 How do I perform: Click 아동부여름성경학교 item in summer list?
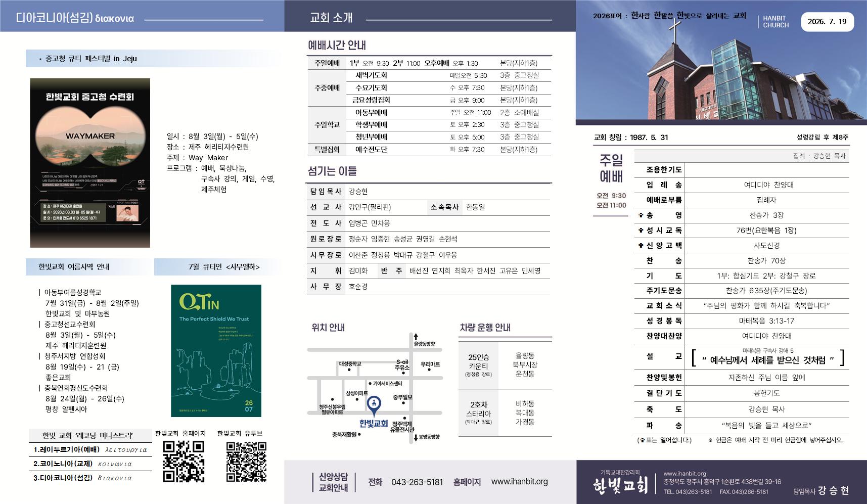click(x=73, y=292)
